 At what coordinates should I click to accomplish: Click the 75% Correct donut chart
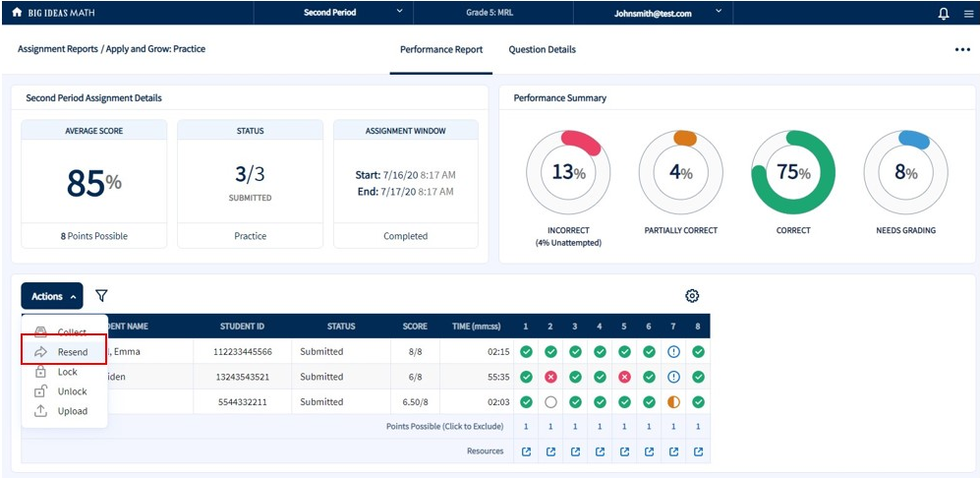(792, 173)
